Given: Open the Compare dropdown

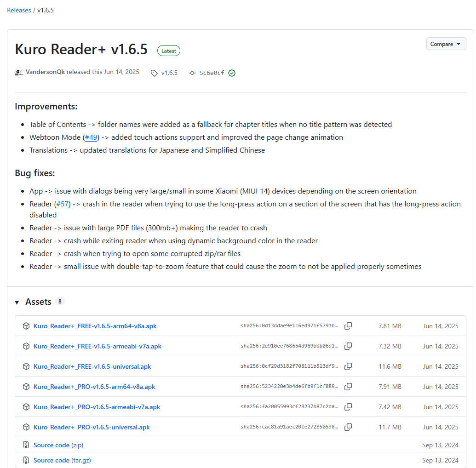Looking at the screenshot, I should tap(446, 44).
